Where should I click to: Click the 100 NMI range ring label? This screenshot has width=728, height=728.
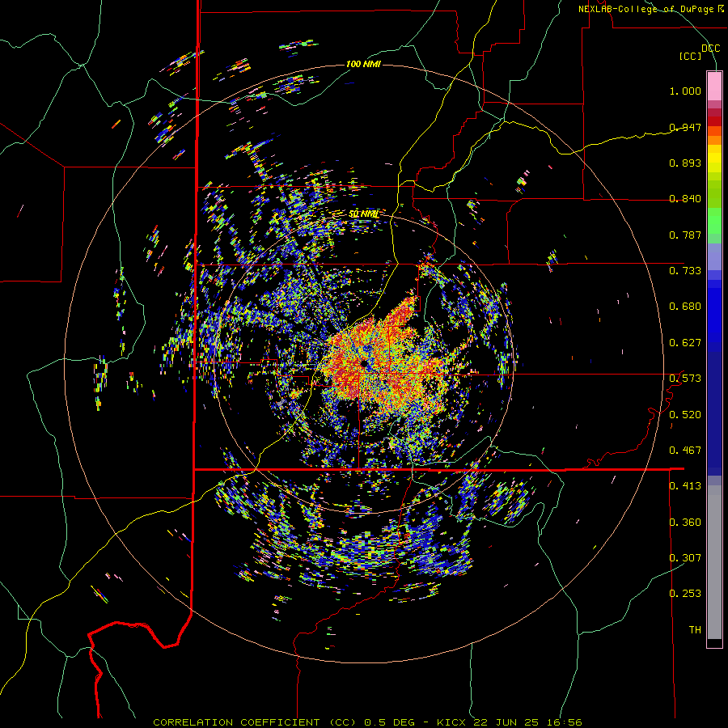tap(363, 64)
